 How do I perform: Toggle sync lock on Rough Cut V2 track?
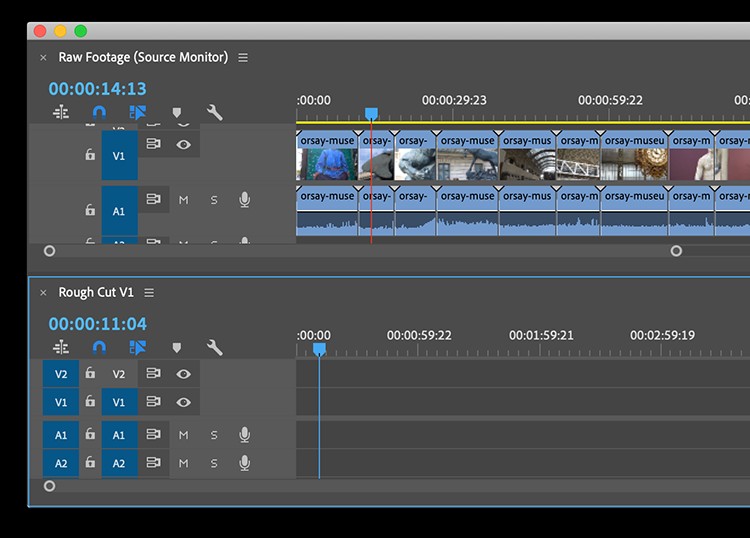click(153, 373)
